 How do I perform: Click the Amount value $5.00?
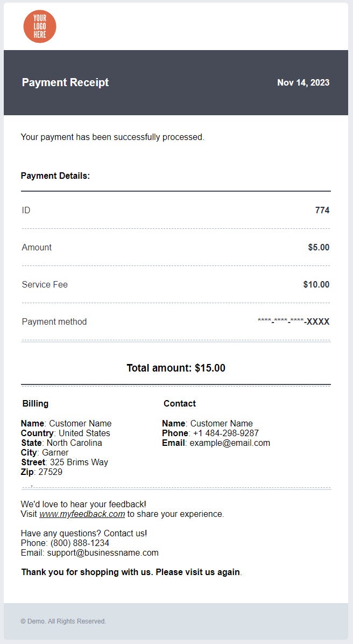319,248
